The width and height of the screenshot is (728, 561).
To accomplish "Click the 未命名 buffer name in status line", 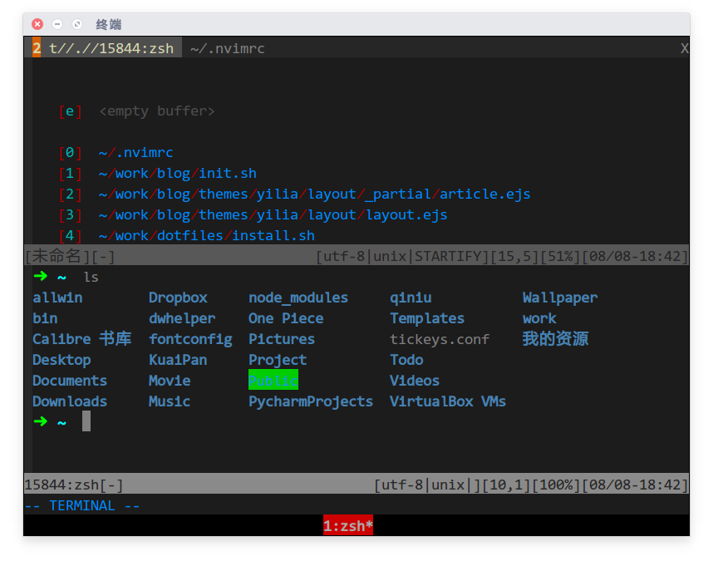I will (57, 256).
